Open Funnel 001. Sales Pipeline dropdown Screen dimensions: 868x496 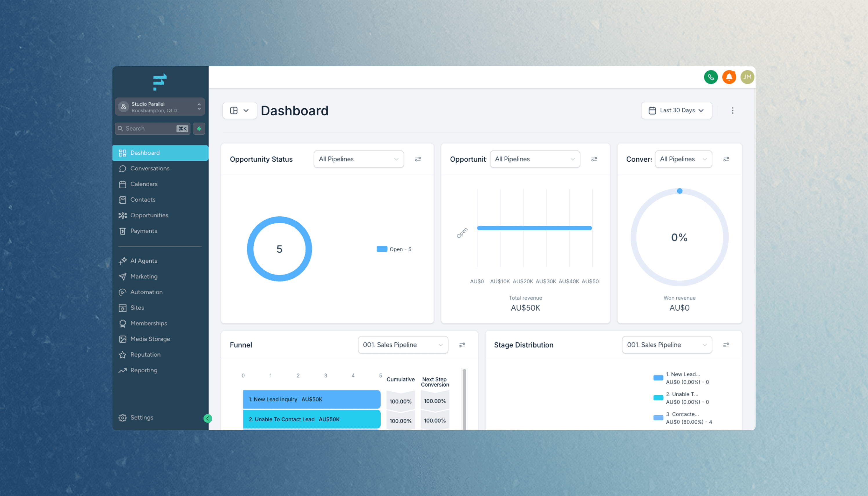pyautogui.click(x=403, y=345)
